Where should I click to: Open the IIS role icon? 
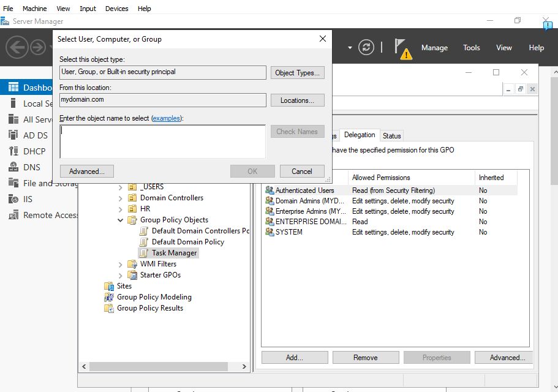pyautogui.click(x=13, y=199)
